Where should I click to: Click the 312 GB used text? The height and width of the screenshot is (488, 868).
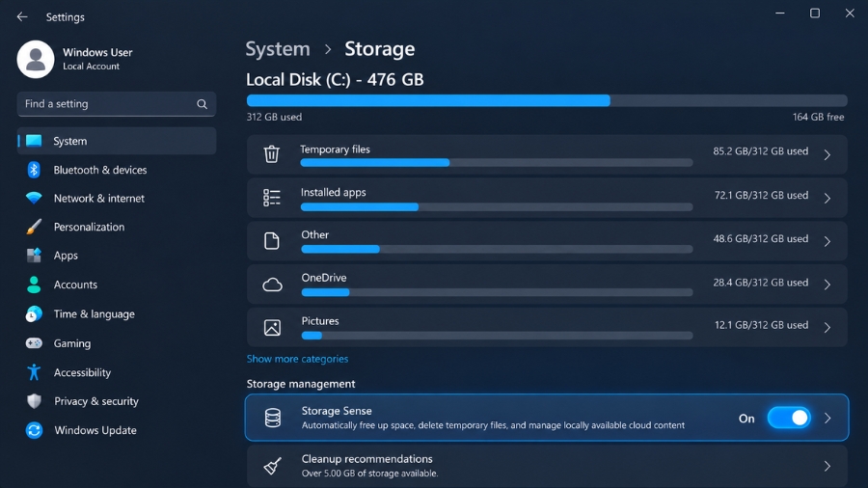pyautogui.click(x=274, y=117)
